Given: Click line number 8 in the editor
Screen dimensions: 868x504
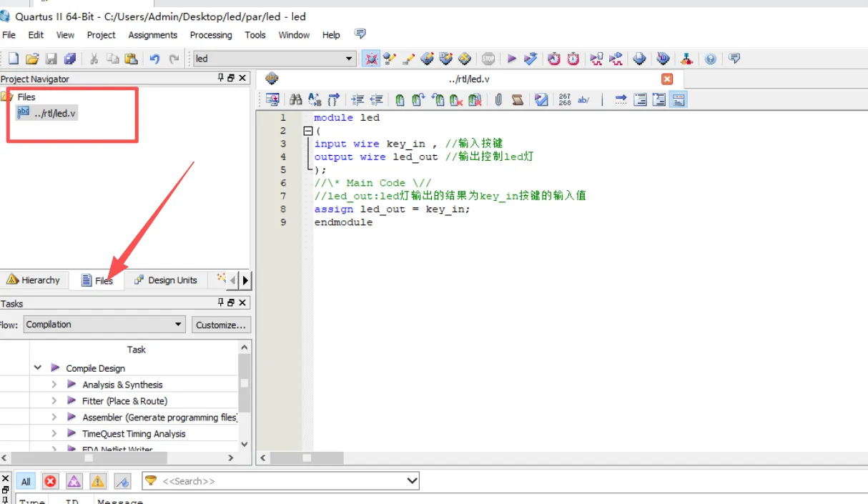Looking at the screenshot, I should click(x=282, y=209).
